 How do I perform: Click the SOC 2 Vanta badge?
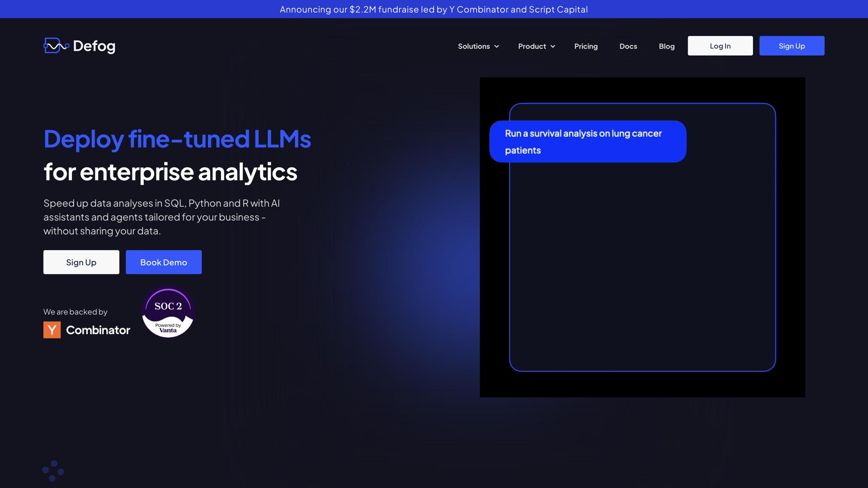(168, 312)
